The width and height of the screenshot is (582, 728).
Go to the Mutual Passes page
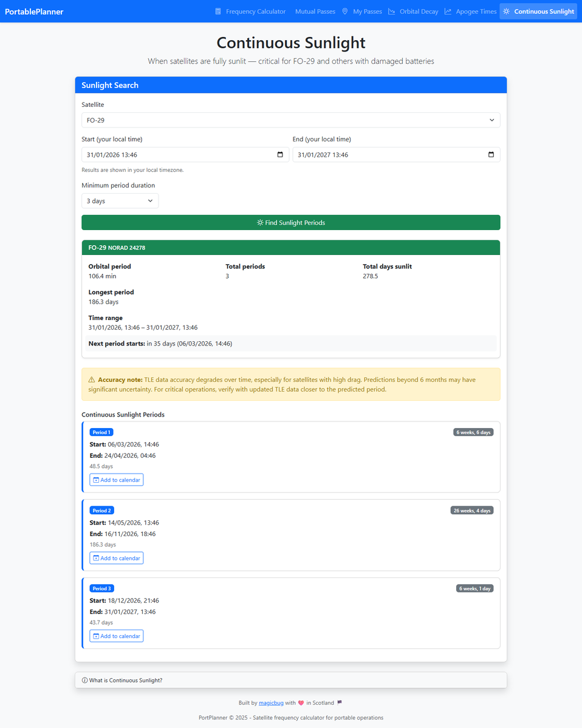(315, 12)
